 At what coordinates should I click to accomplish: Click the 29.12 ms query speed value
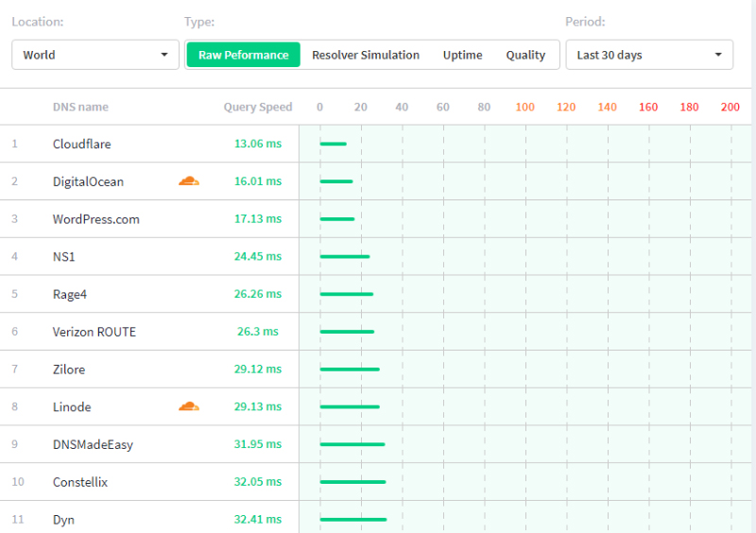(258, 370)
